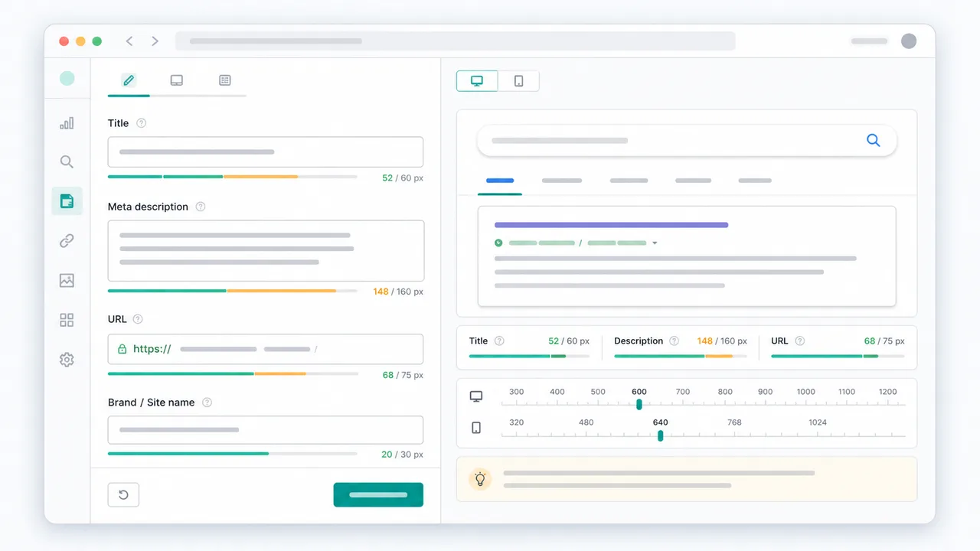Switch preview to mobile view toggle
Image resolution: width=980 pixels, height=551 pixels.
(x=518, y=81)
